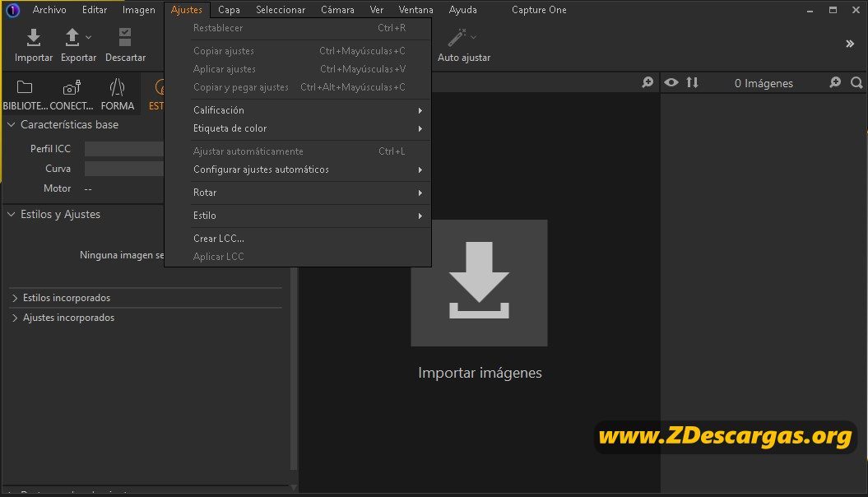Click the browser search magnifier icon
Viewport: 868px width, 497px height.
[x=856, y=82]
